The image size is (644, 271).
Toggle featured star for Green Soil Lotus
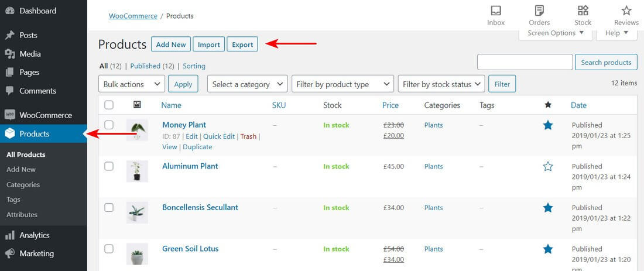[x=548, y=249]
